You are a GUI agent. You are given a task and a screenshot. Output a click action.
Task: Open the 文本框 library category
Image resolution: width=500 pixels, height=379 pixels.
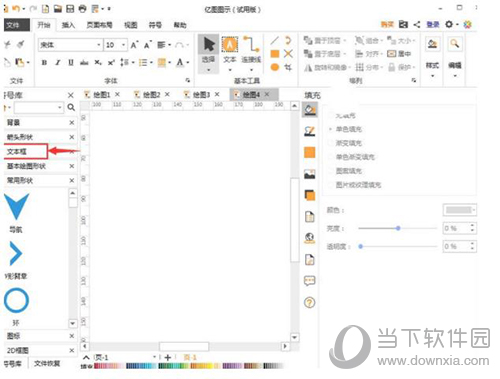pyautogui.click(x=26, y=152)
